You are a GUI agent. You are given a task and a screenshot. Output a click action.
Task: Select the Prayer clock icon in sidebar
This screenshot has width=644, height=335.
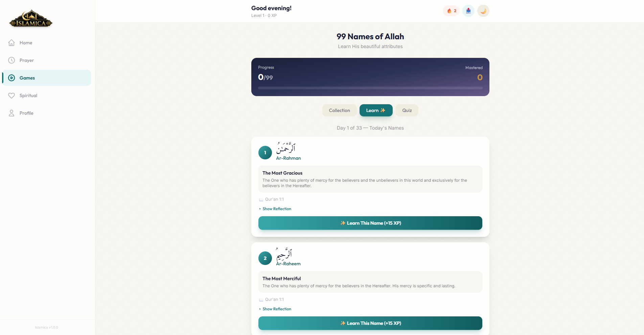click(x=11, y=60)
